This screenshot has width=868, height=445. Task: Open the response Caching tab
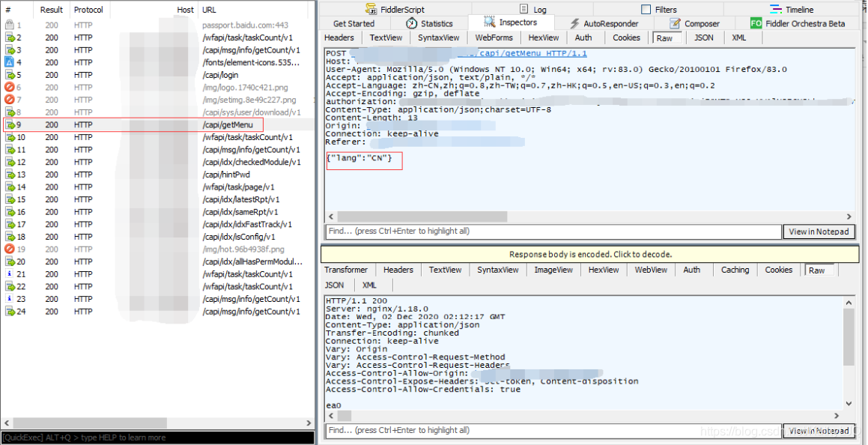[x=735, y=270]
